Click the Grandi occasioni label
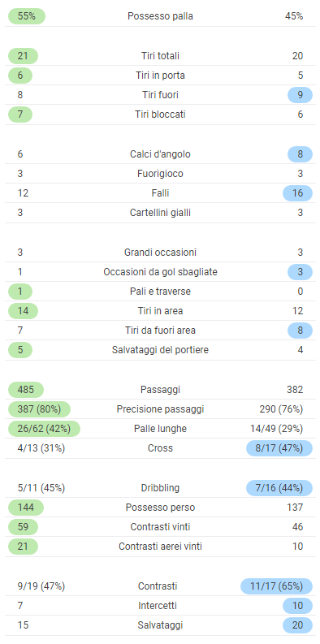Image resolution: width=320 pixels, height=644 pixels. (x=160, y=253)
